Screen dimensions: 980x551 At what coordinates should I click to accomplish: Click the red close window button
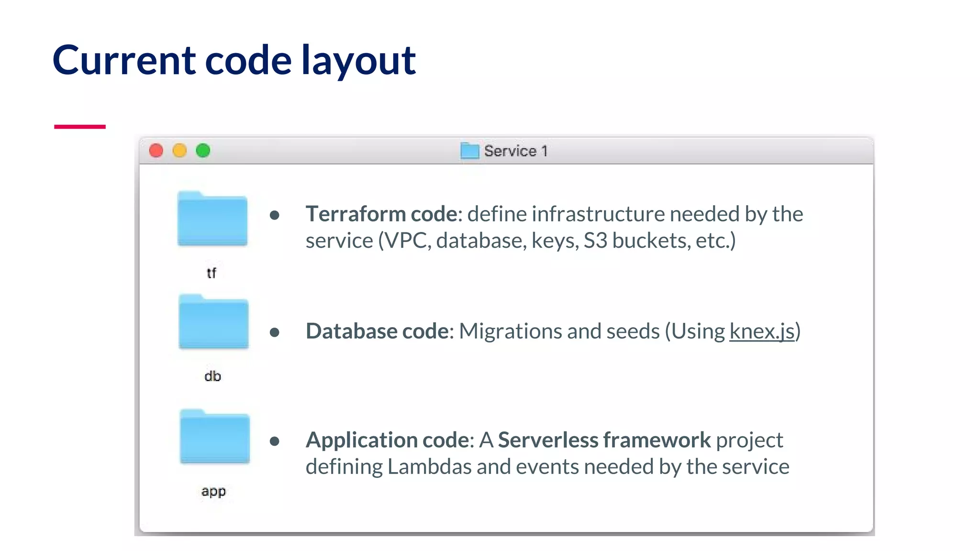156,151
